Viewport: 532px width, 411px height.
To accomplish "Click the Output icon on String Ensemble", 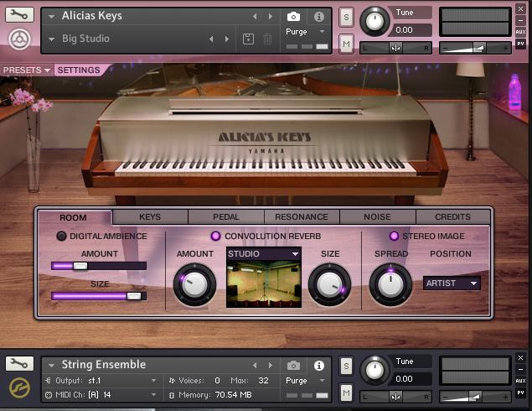I will [x=49, y=381].
